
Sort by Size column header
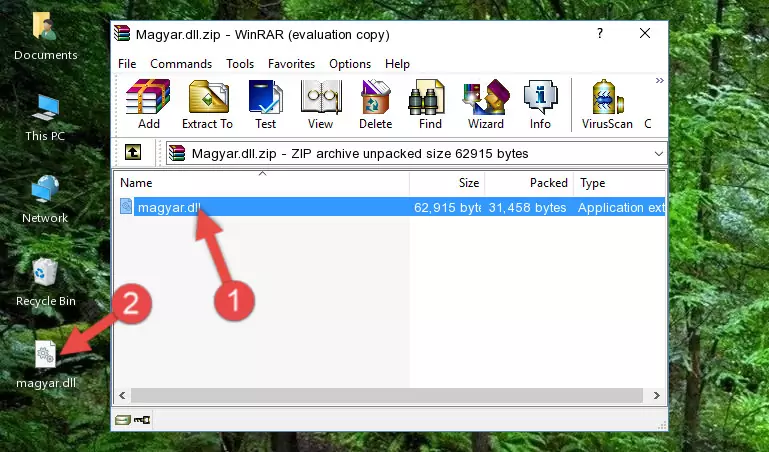pyautogui.click(x=447, y=183)
